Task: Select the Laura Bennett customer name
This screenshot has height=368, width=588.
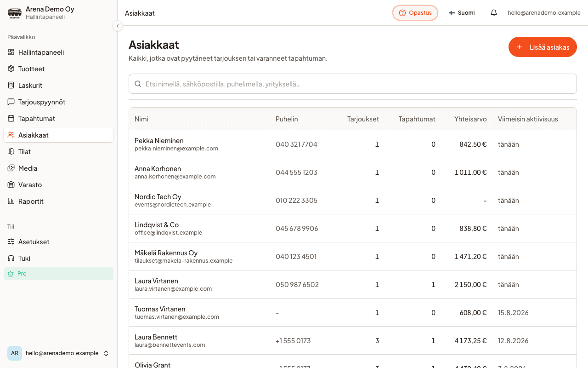Action: (156, 337)
